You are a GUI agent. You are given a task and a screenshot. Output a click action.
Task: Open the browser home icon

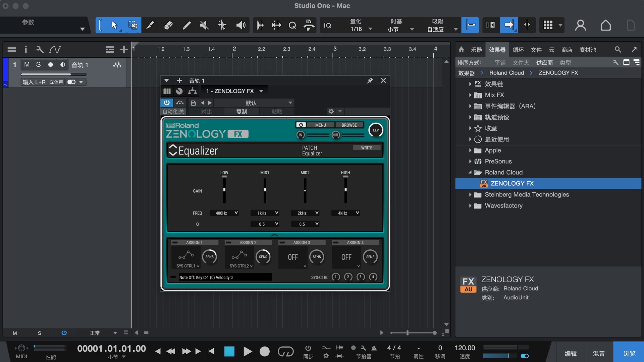click(461, 50)
